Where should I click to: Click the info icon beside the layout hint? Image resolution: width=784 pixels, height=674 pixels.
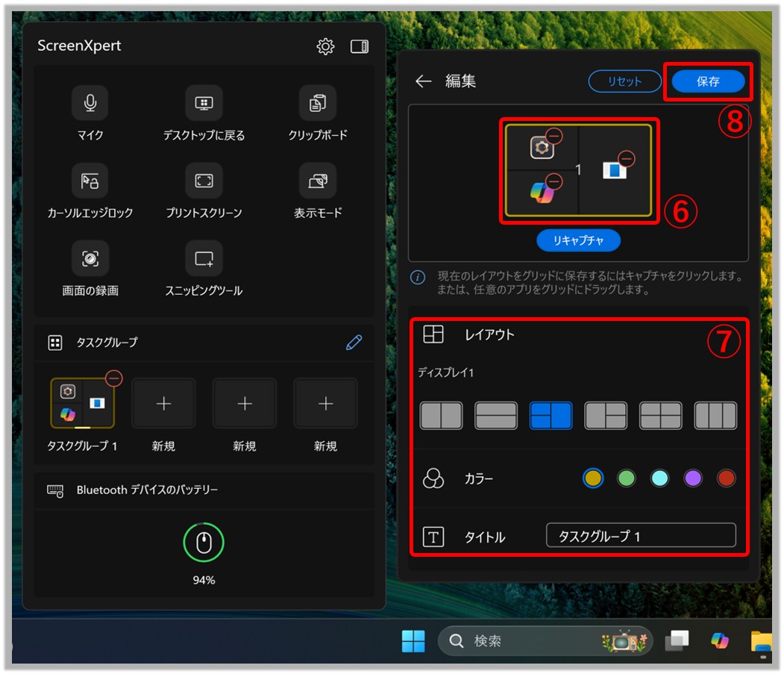pos(418,277)
